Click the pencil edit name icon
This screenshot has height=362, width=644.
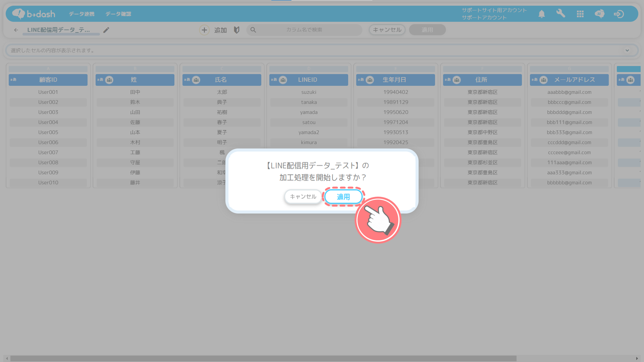point(106,30)
